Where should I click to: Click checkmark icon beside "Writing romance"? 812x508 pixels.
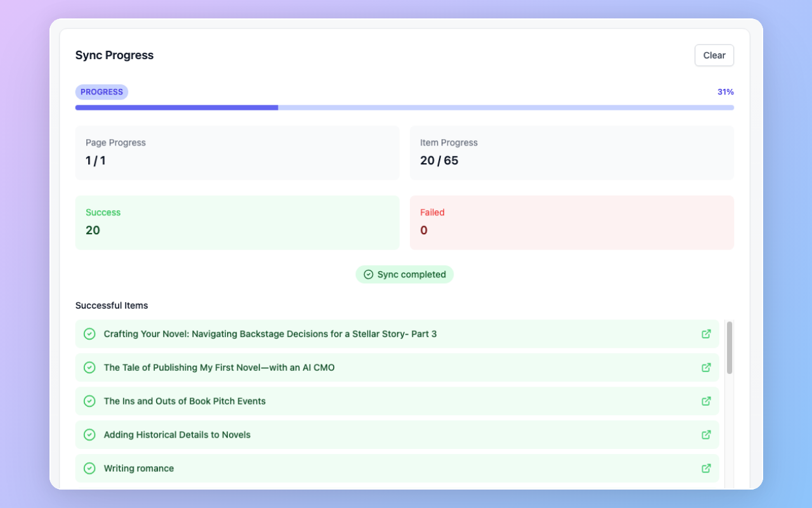89,468
